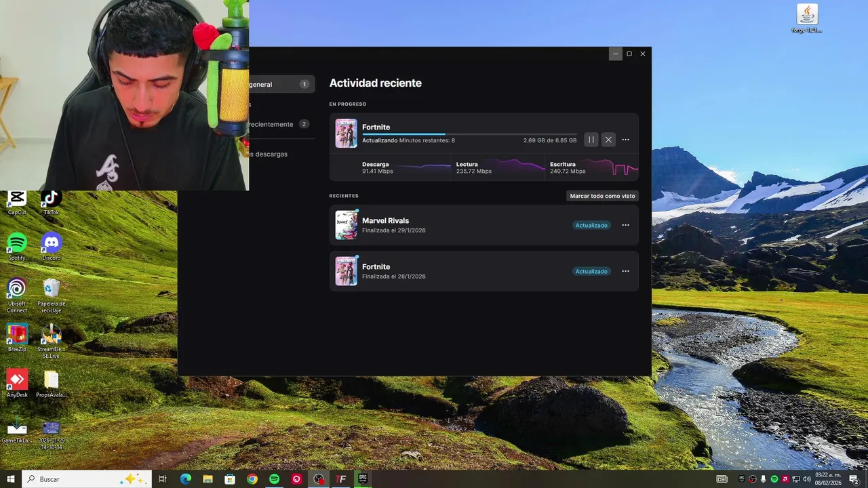Click the Fortnite update progress bar
This screenshot has width=868, height=488.
(x=469, y=134)
